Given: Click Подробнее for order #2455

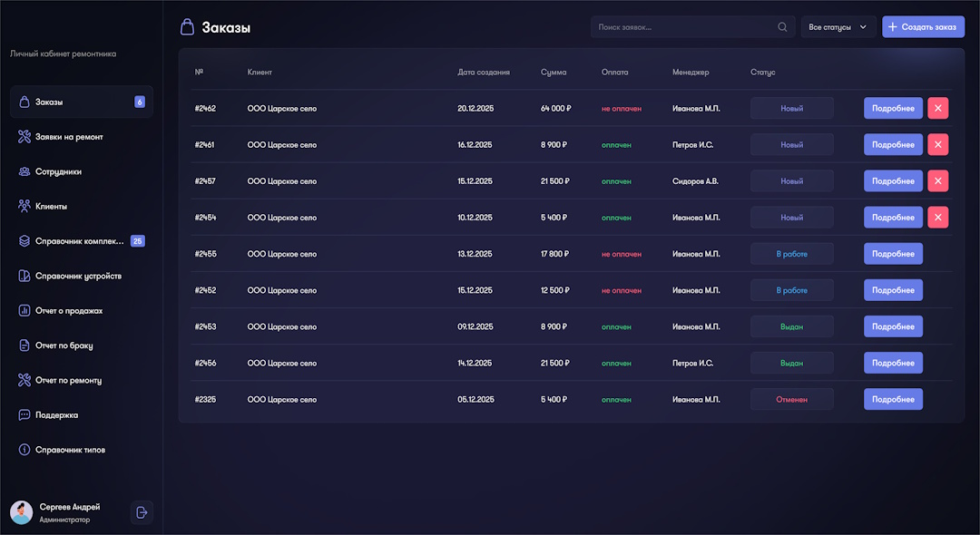Looking at the screenshot, I should point(893,254).
